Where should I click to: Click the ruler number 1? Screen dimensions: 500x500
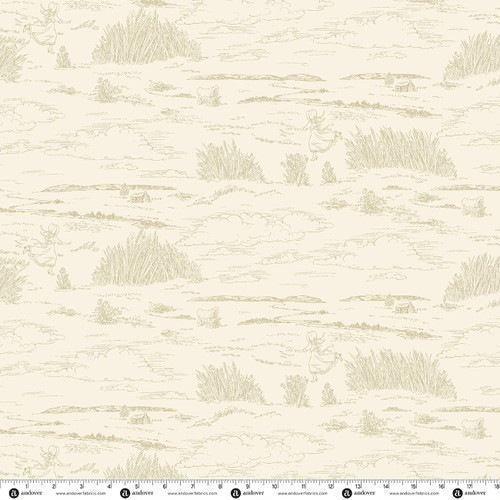(26, 486)
